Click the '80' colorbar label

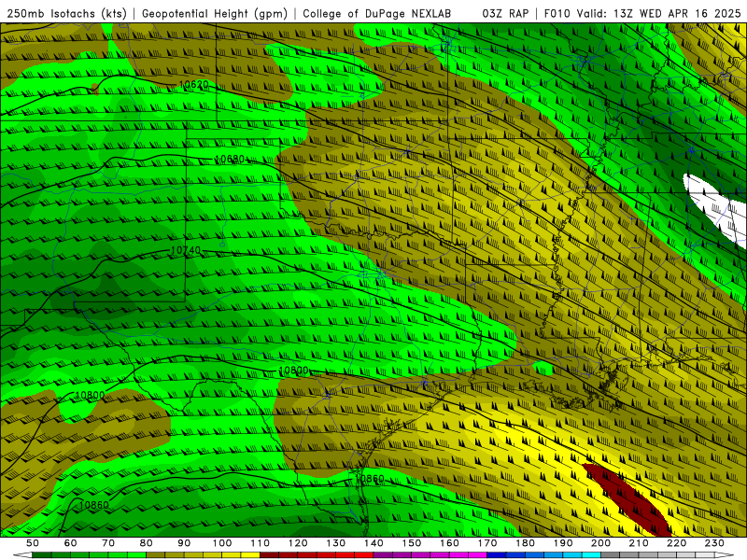147,543
